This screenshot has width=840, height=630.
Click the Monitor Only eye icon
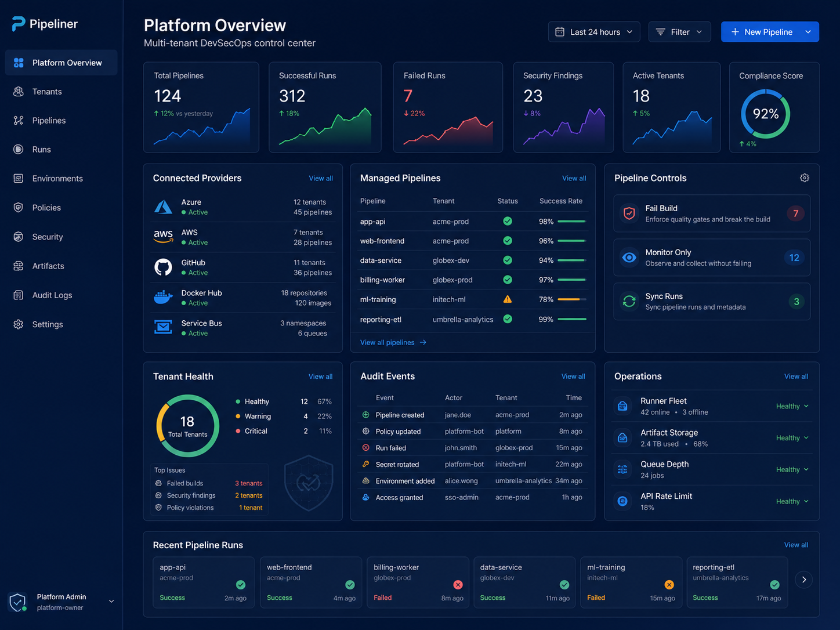tap(629, 258)
